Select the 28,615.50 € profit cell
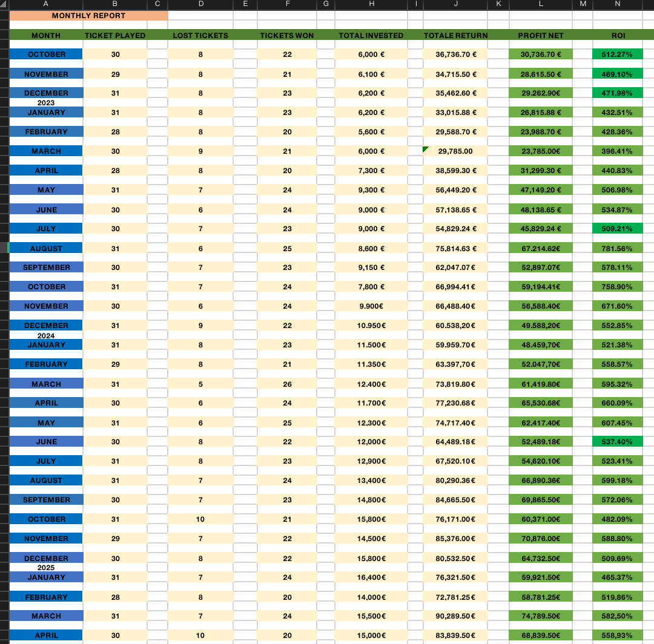Image resolution: width=654 pixels, height=644 pixels. (541, 74)
